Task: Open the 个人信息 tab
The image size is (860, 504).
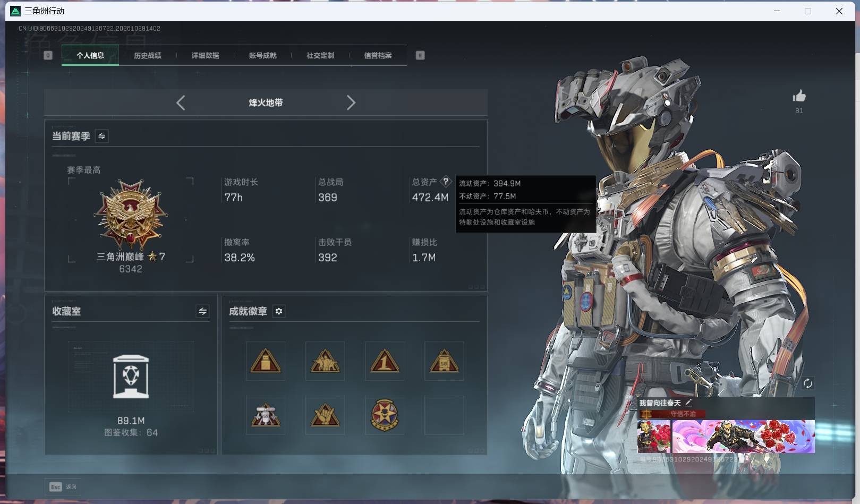Action: point(90,55)
